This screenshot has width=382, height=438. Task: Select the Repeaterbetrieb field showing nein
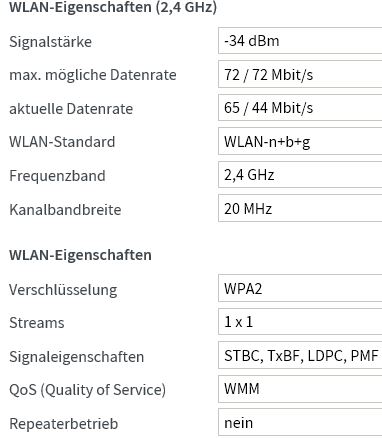pos(300,423)
